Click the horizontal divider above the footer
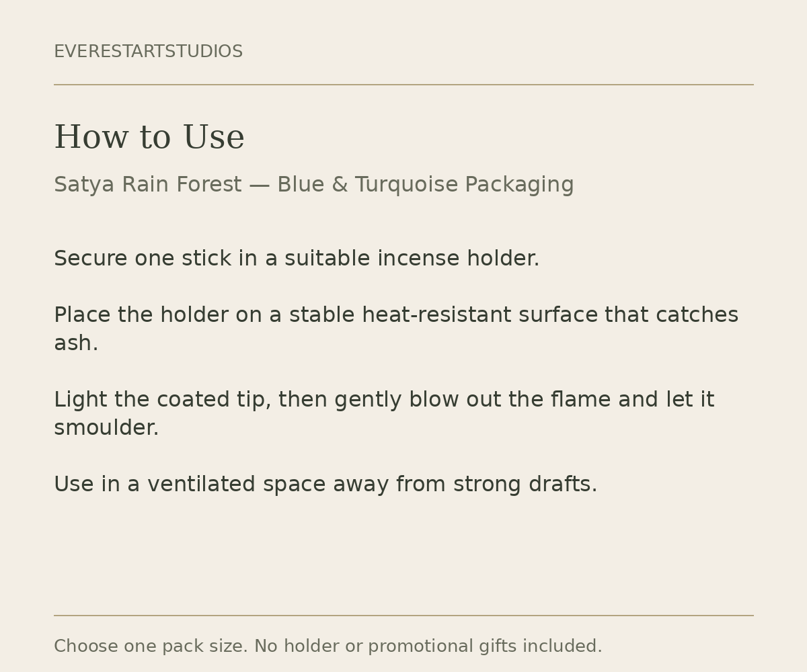This screenshot has width=807, height=672. pyautogui.click(x=403, y=616)
